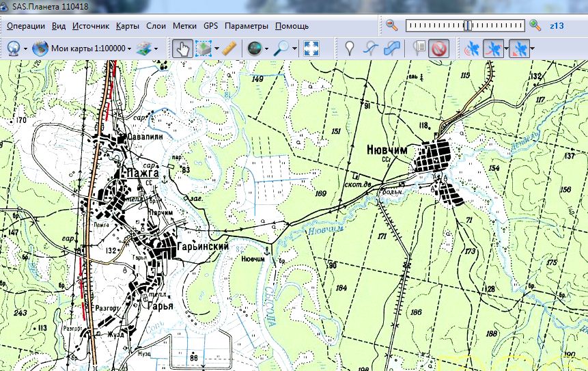The height and width of the screenshot is (371, 588).
Task: Toggle GPS receiver connection
Action: click(x=471, y=49)
